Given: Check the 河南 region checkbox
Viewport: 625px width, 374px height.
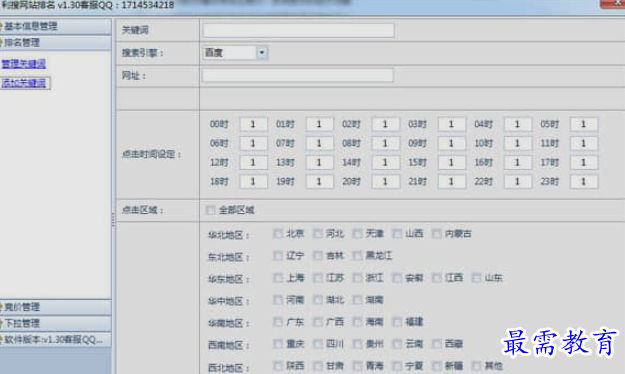Looking at the screenshot, I should tap(278, 300).
